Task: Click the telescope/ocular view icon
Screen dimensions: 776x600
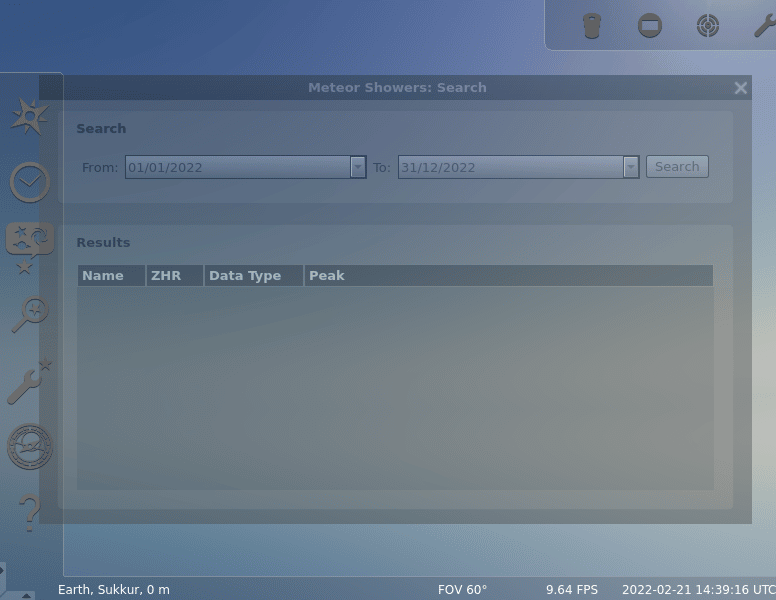Action: tap(592, 26)
